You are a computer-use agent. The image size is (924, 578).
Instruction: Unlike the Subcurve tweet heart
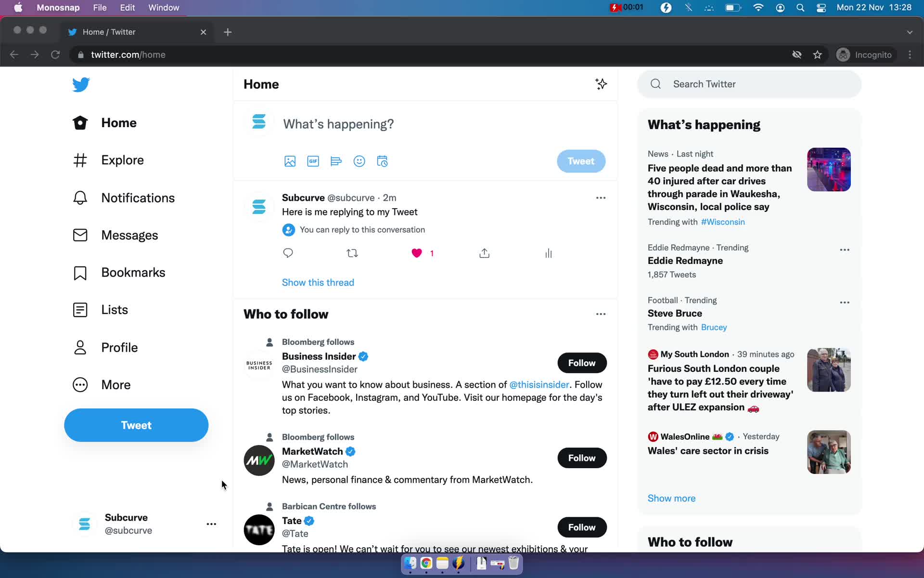(x=417, y=253)
